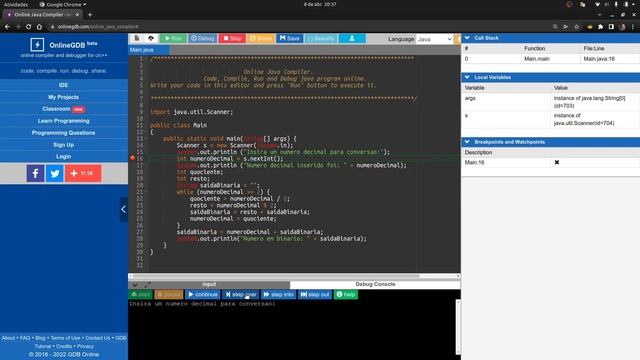Open Learn Programming link
640x360 pixels.
click(x=63, y=121)
